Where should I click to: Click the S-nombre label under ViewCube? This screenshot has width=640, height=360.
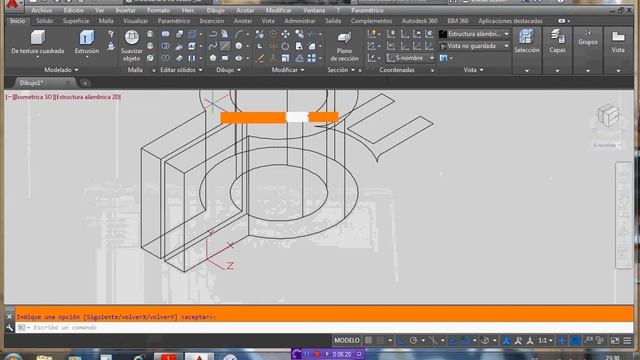point(607,145)
